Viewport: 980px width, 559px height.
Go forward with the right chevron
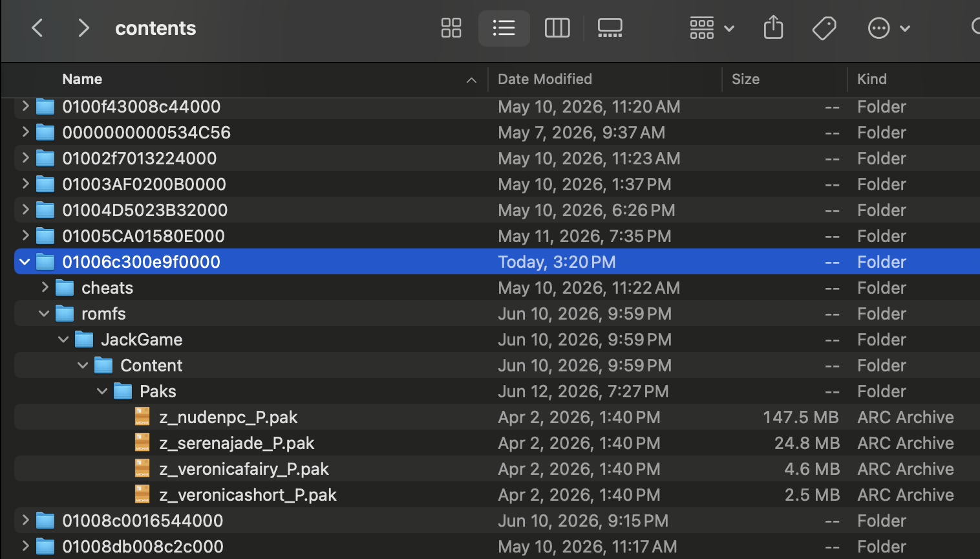[83, 28]
